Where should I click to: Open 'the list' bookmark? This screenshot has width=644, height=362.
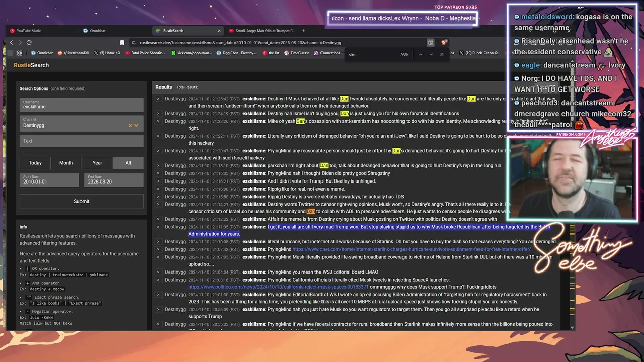(x=271, y=53)
